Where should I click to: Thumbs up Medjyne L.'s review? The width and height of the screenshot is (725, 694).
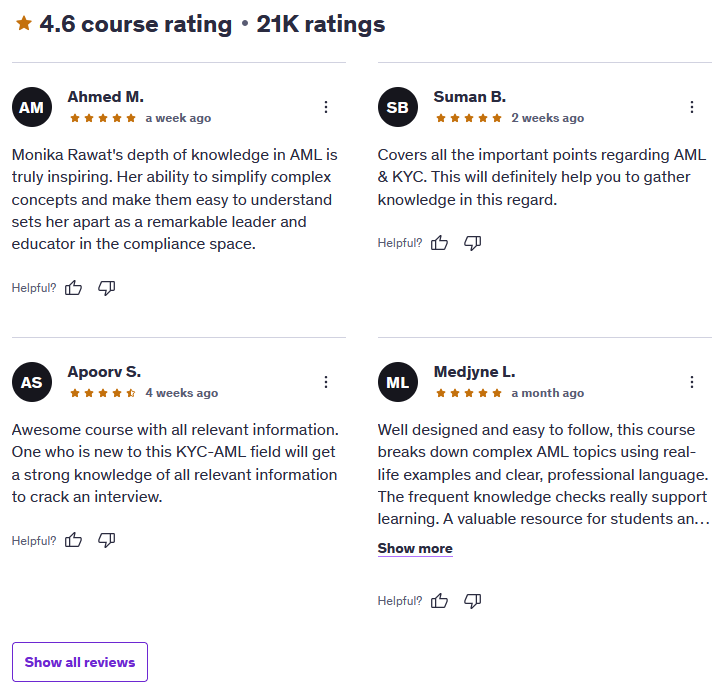coord(439,601)
